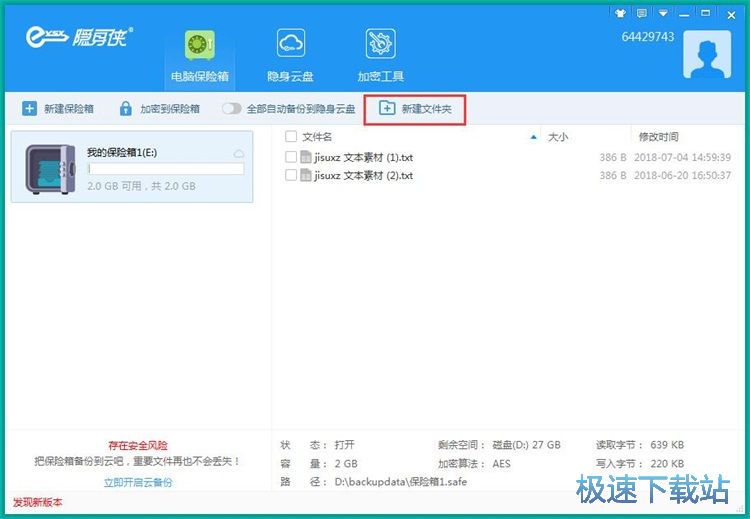This screenshot has width=750, height=519.
Task: Click 读取字节 639 KB value
Action: [x=667, y=445]
